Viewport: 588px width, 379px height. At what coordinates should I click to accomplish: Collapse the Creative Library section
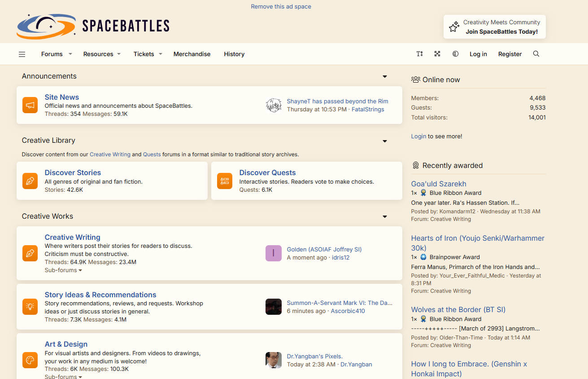pyautogui.click(x=385, y=141)
